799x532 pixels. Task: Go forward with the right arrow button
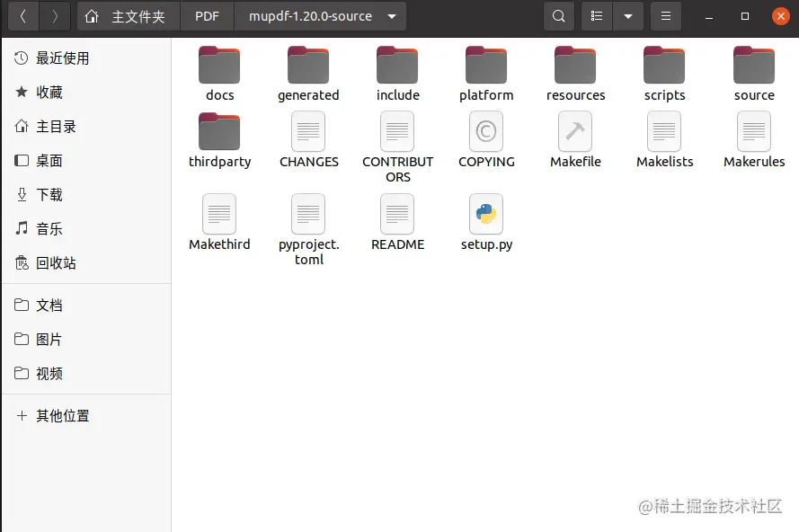tap(55, 16)
